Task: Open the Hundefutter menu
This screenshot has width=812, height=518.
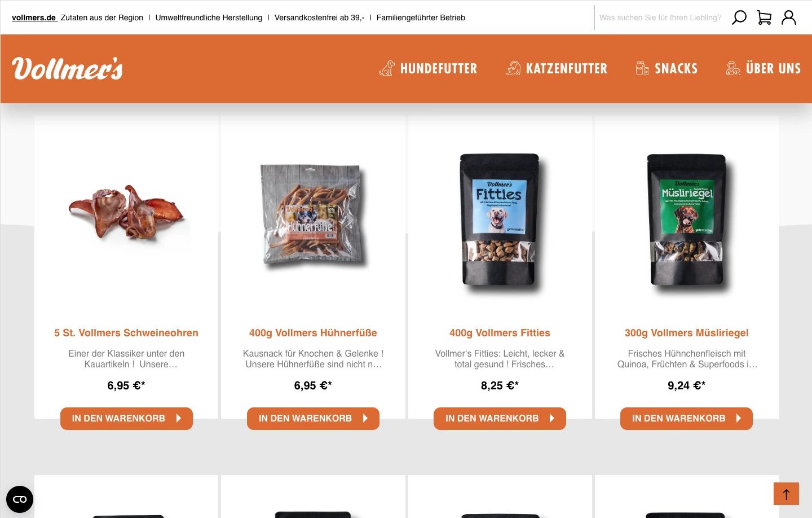Action: click(x=428, y=68)
